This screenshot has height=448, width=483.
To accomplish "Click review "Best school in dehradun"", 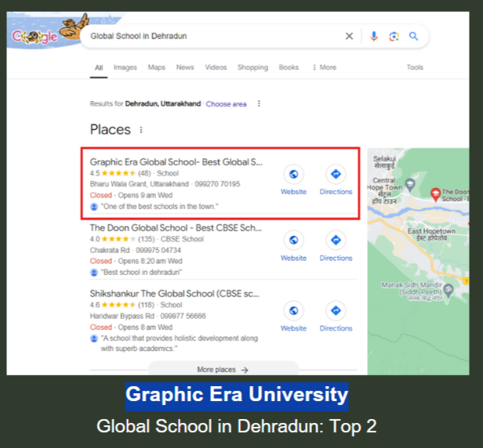I will [141, 273].
